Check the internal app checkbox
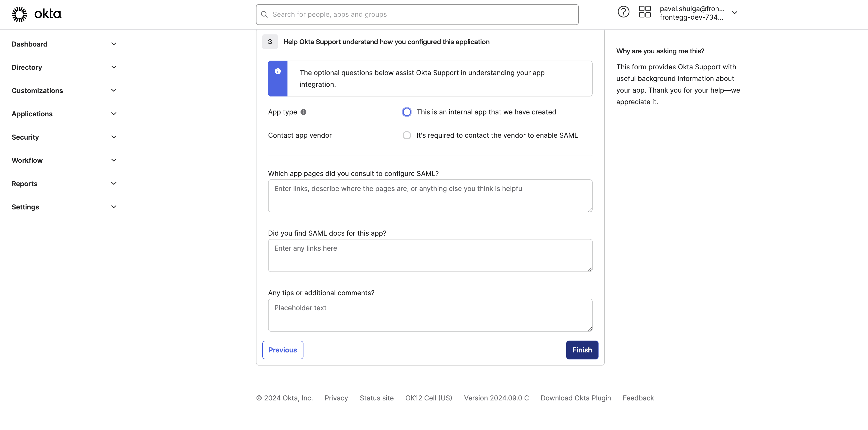868x430 pixels. [407, 112]
